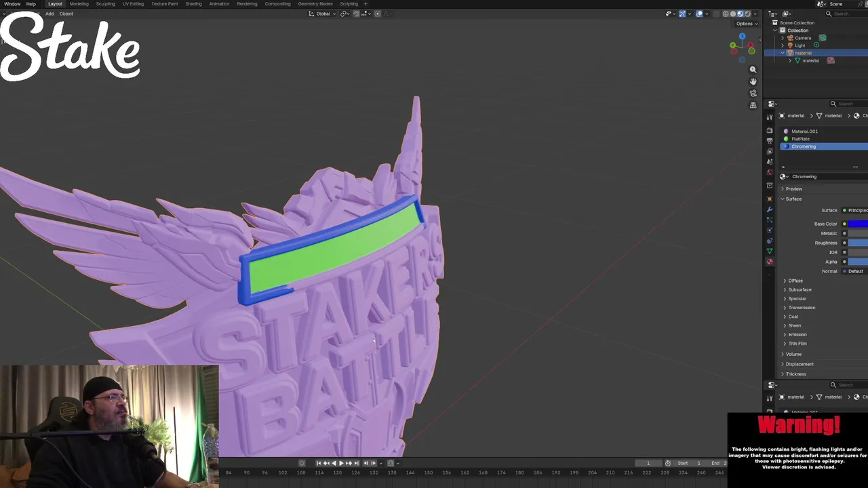Adjust the Roughness slider
868x488 pixels.
[x=858, y=243]
